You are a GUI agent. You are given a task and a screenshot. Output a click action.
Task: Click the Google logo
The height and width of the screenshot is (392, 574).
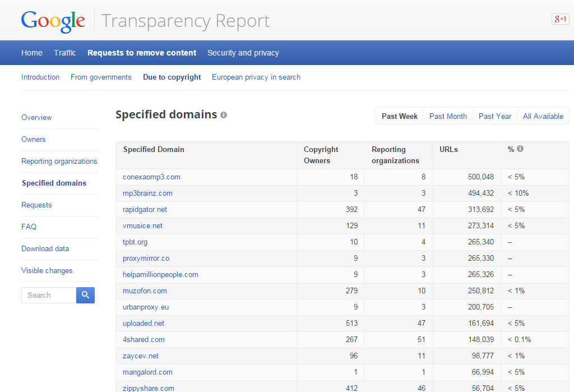click(x=53, y=21)
